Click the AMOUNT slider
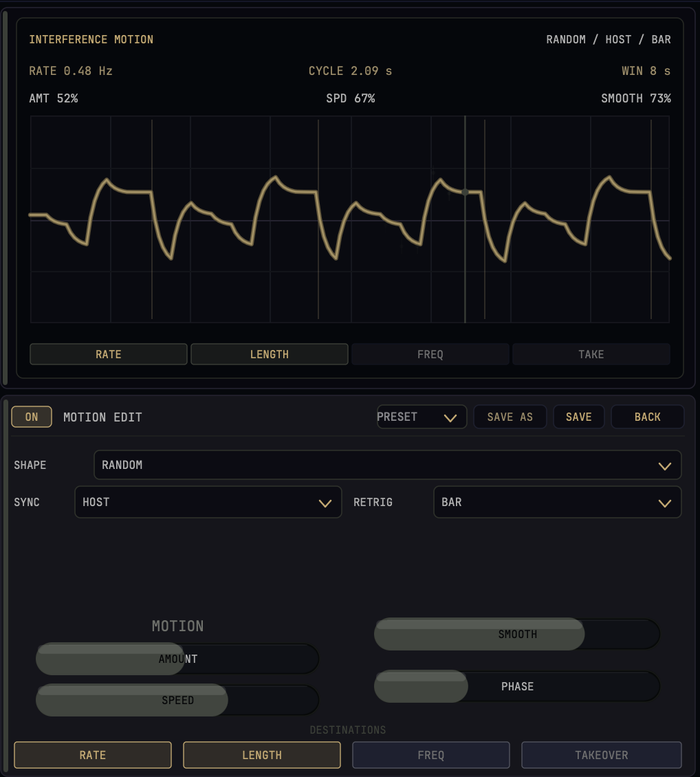700x777 pixels. tap(177, 659)
